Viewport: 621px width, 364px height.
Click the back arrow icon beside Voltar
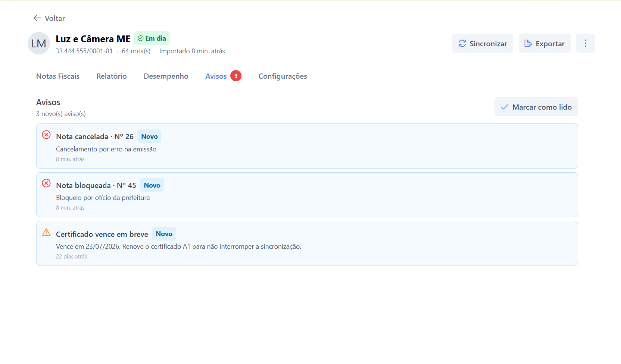37,18
